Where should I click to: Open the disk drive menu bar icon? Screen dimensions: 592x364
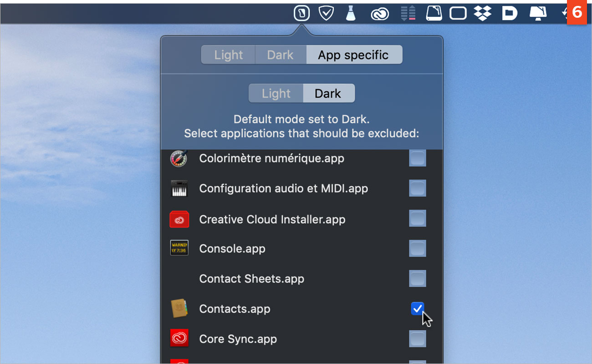coord(434,13)
